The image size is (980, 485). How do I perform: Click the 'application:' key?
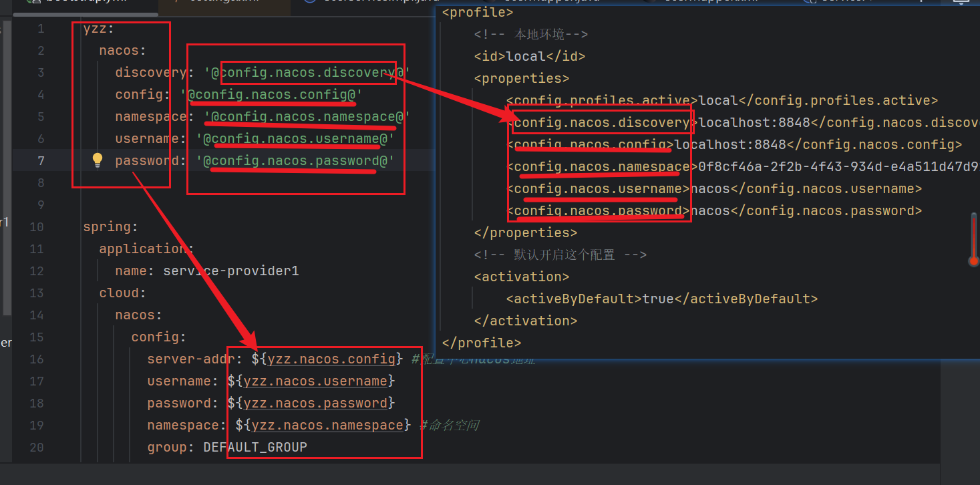(147, 249)
